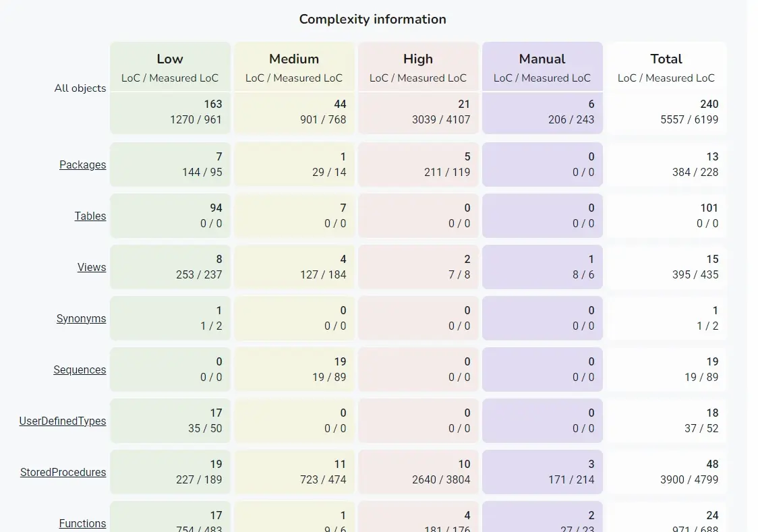Open the UserDefinedTypes link
The image size is (758, 532).
tap(63, 421)
